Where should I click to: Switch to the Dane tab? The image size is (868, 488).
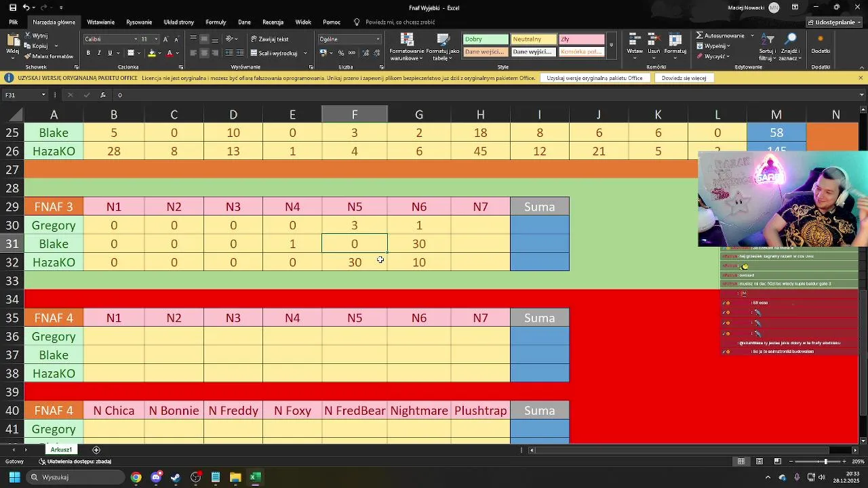point(244,22)
